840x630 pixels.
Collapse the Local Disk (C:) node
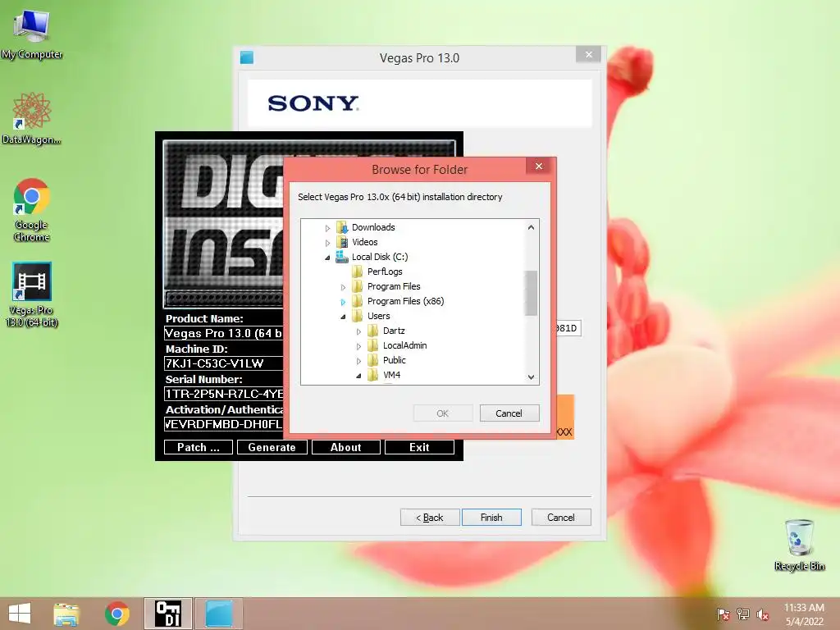(327, 258)
